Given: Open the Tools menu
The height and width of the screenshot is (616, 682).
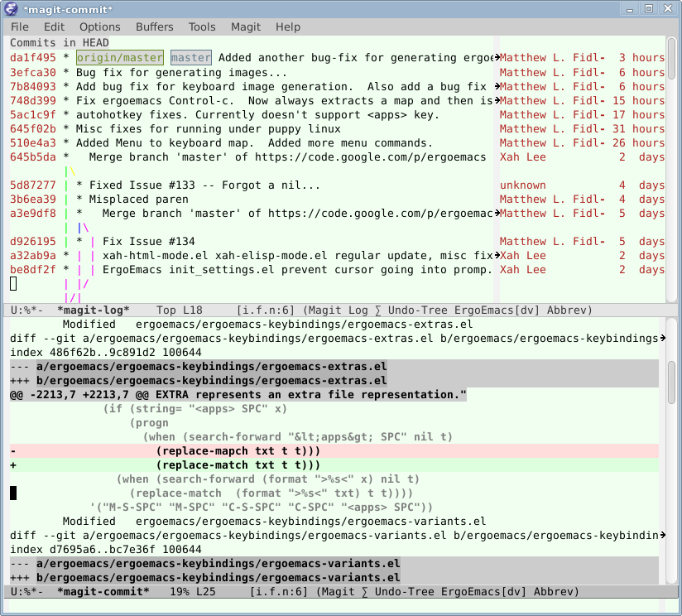Looking at the screenshot, I should coord(202,27).
